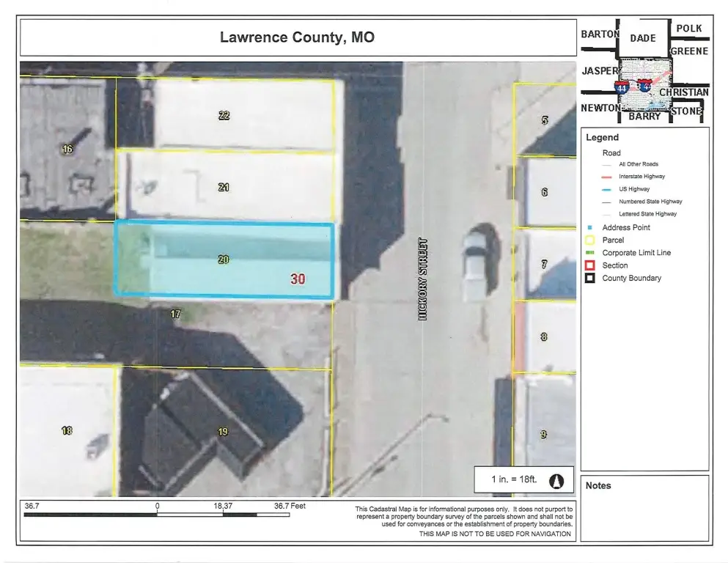Click CHRISTIAN county on locator map
The height and width of the screenshot is (563, 728).
(x=684, y=92)
